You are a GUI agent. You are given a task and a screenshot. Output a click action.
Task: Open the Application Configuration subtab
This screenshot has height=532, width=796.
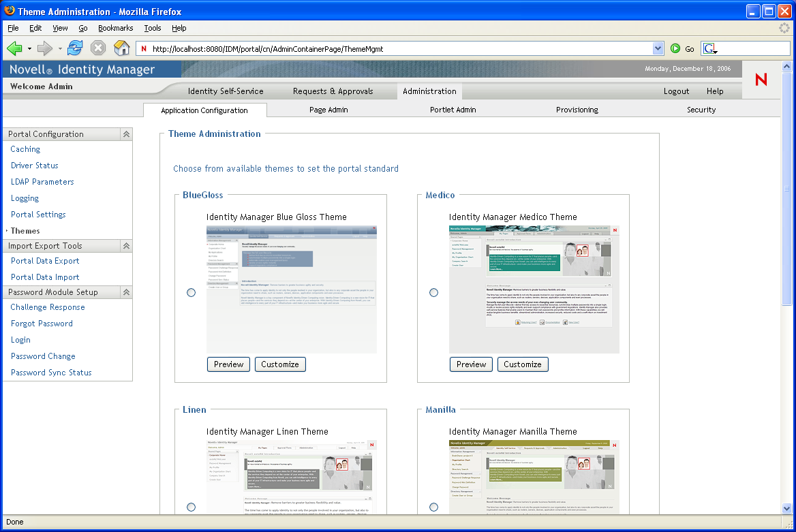click(204, 110)
